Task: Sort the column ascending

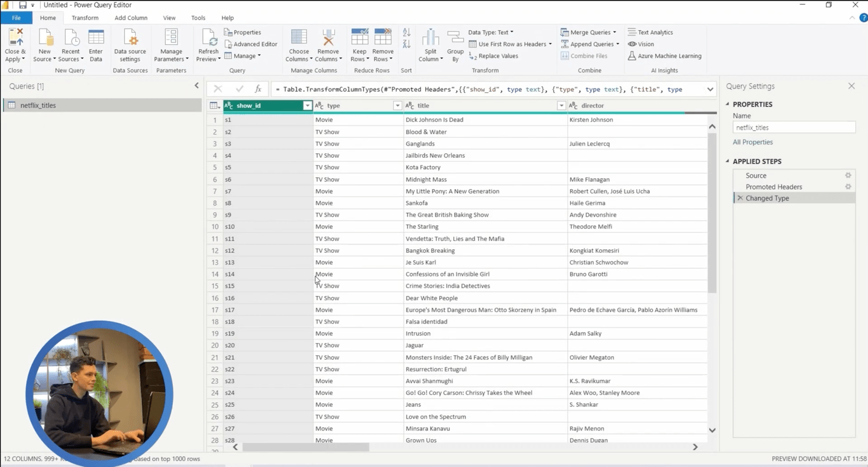Action: 406,32
